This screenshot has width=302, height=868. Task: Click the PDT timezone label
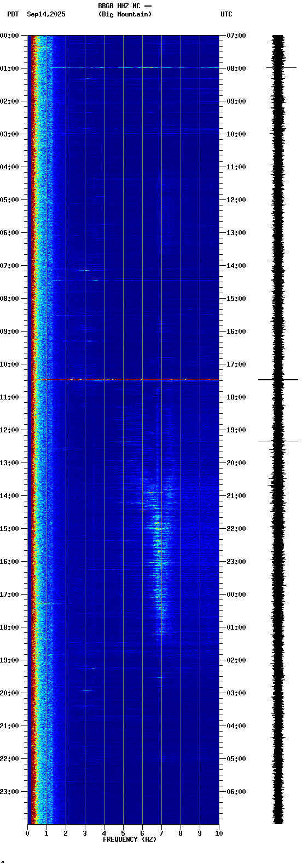coord(13,14)
